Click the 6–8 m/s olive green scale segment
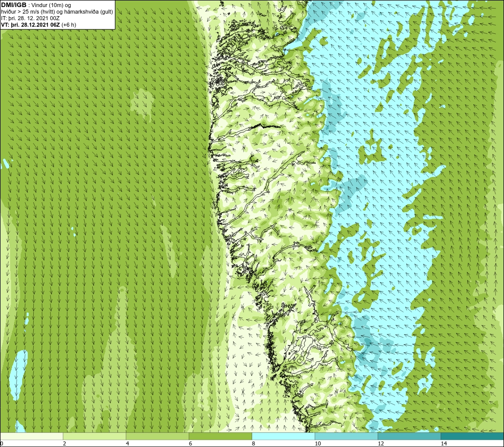This screenshot has width=504, height=447. click(x=221, y=436)
